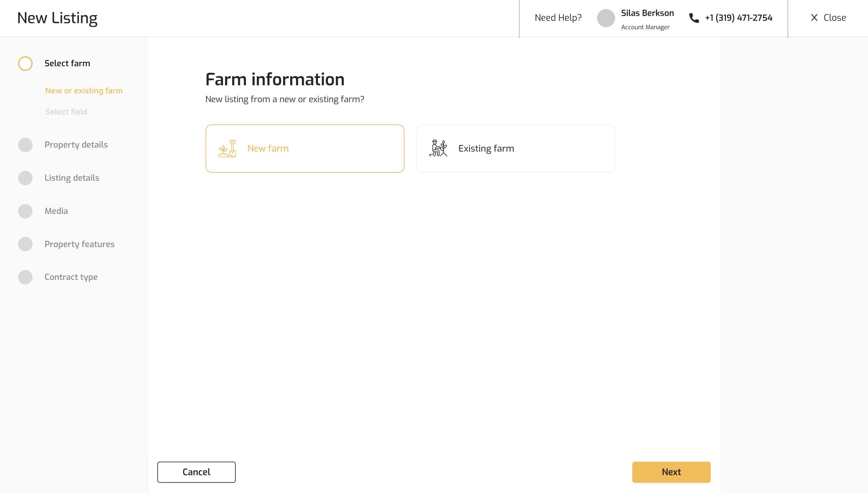The width and height of the screenshot is (868, 493).
Task: Click the Select farm step circle
Action: [25, 63]
